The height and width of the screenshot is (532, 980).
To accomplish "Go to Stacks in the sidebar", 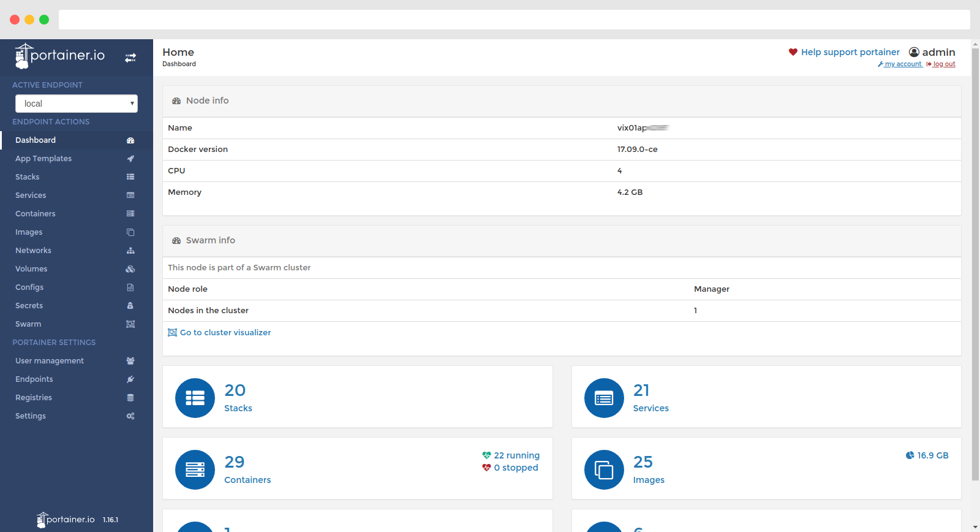I will [x=77, y=177].
